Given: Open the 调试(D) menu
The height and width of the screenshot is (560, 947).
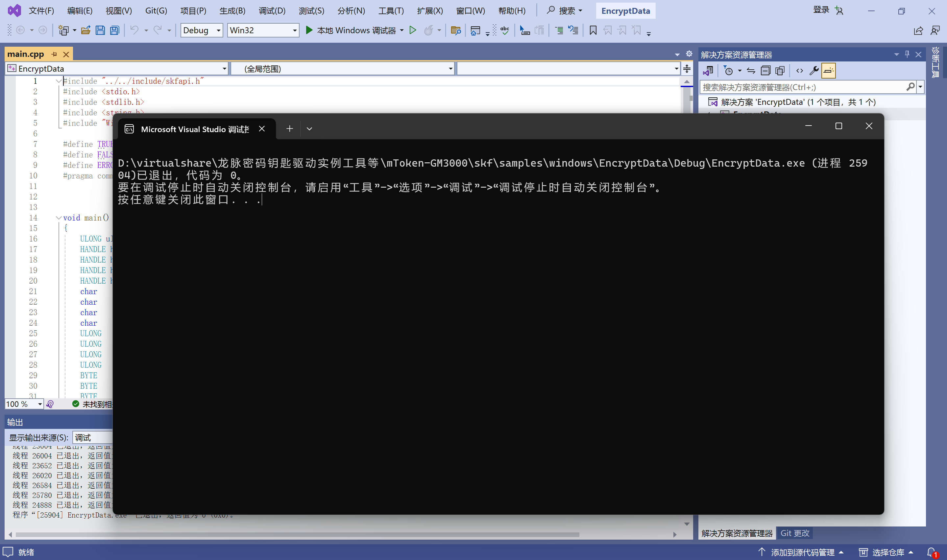Looking at the screenshot, I should coord(272,11).
